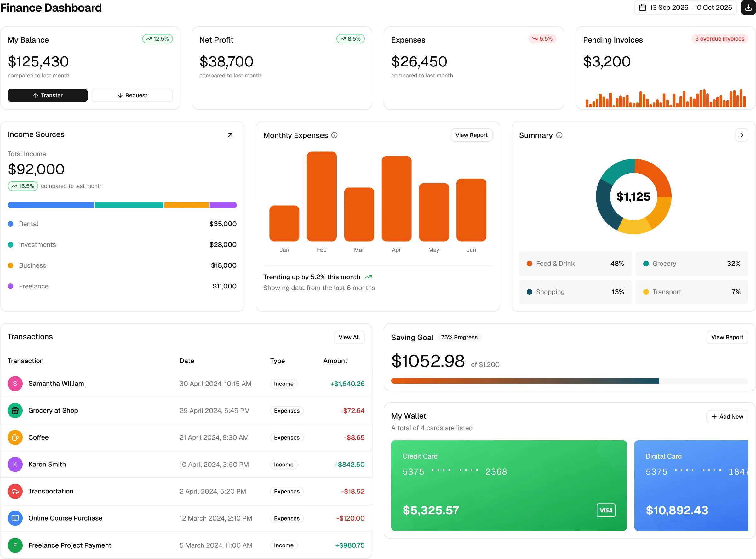Click Freelance Project Payment's F avatar

[15, 545]
